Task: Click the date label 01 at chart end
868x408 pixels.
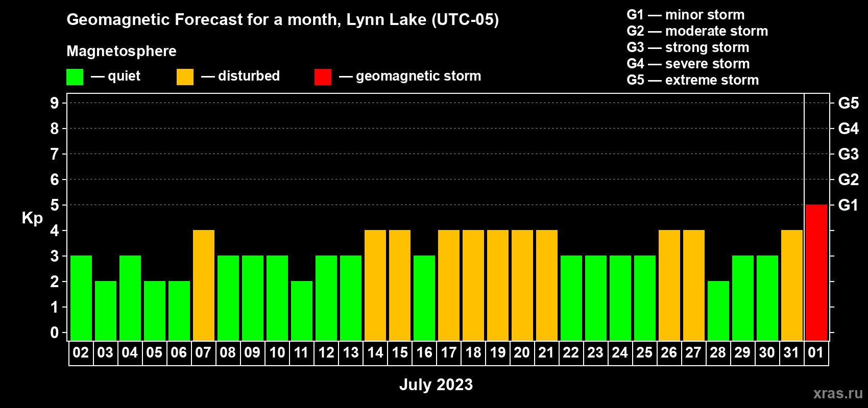Action: coord(816,353)
